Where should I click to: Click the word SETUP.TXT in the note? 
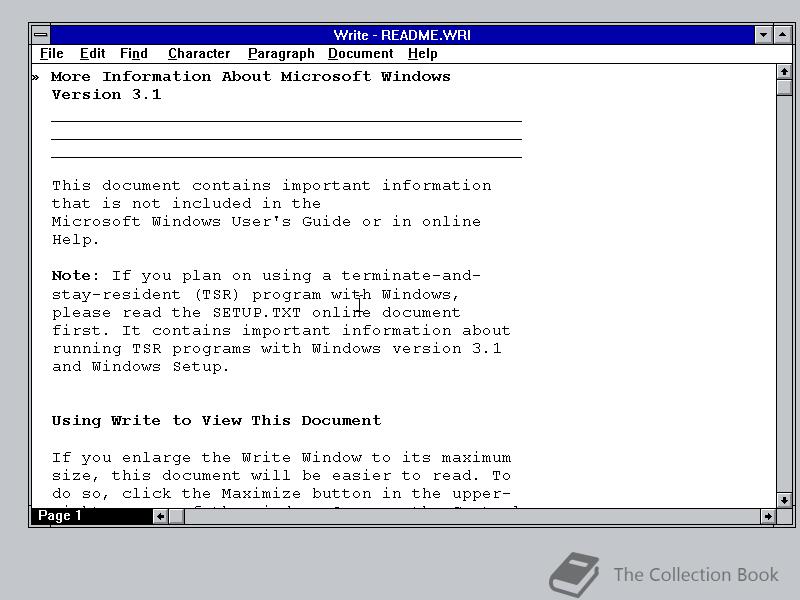(257, 312)
